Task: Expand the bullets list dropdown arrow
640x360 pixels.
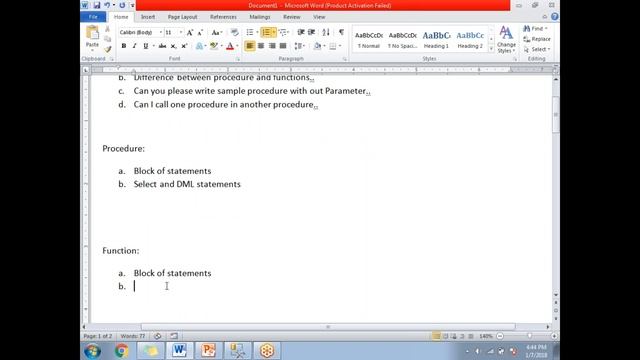Action: tap(257, 32)
